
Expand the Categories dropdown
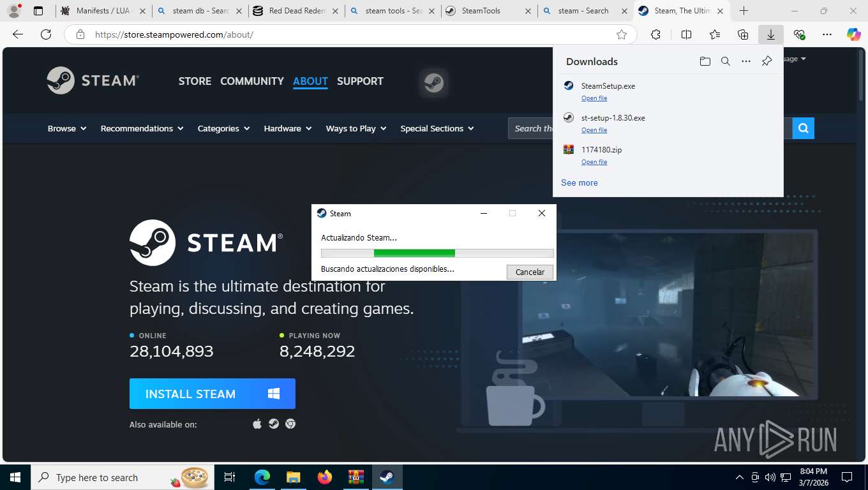click(224, 128)
